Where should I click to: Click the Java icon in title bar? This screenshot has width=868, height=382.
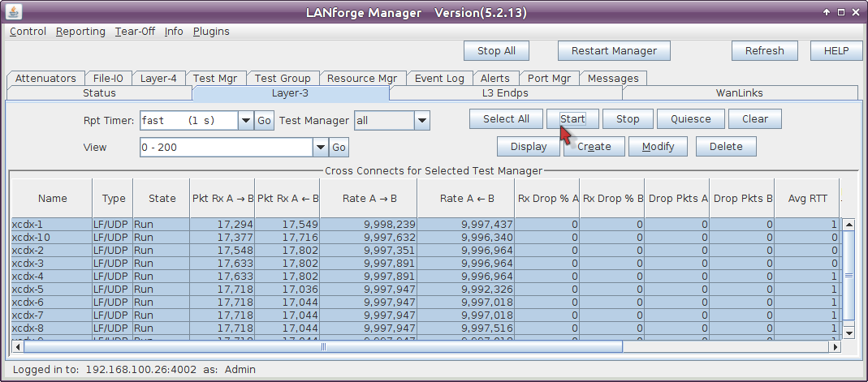15,11
